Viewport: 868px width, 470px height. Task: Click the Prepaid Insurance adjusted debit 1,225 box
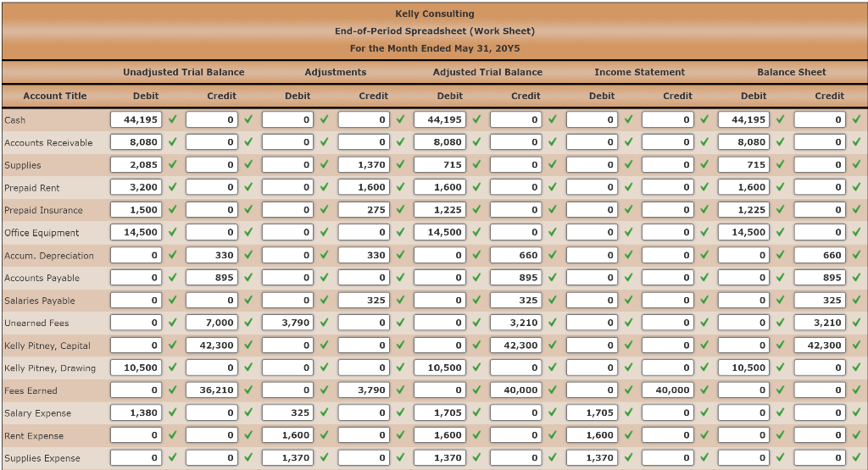[x=440, y=210]
